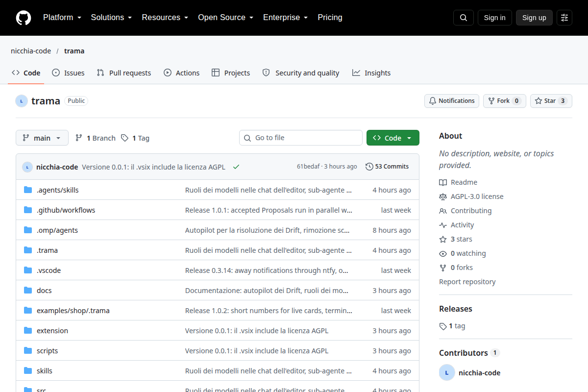This screenshot has height=392, width=588.
Task: Open the Actions tab
Action: 181,73
